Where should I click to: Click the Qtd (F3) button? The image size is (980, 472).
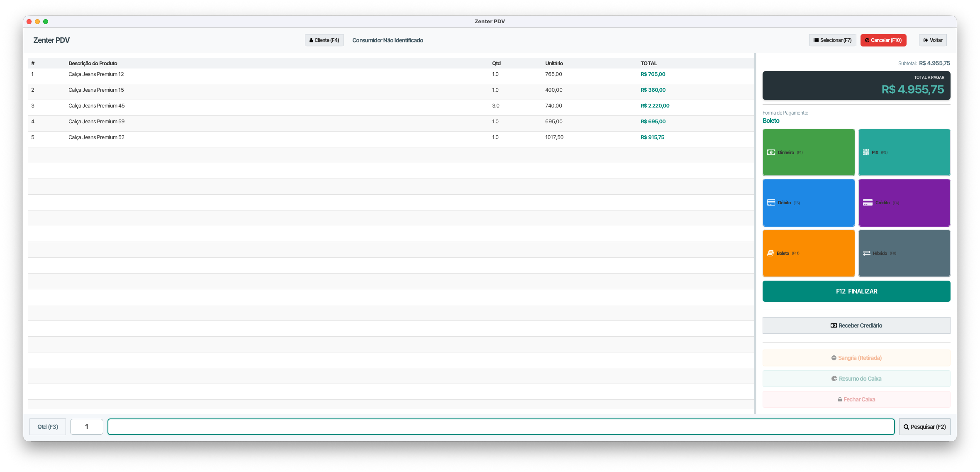click(x=48, y=427)
